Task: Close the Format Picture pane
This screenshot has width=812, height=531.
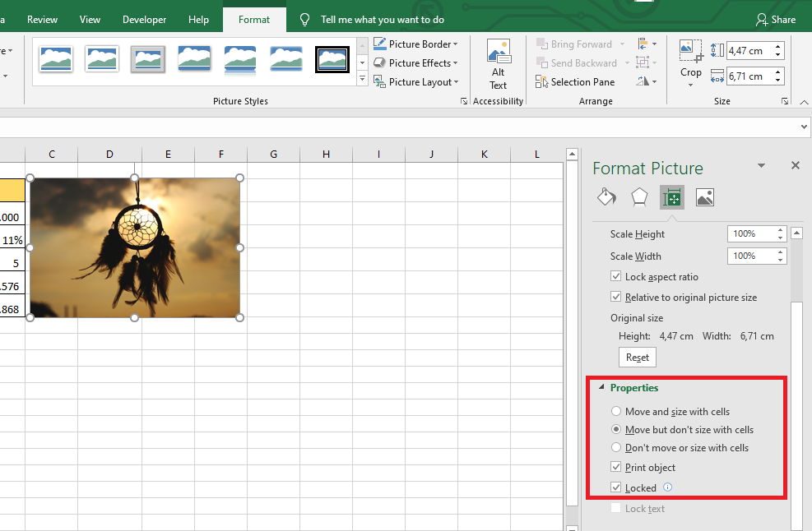Action: (x=795, y=165)
